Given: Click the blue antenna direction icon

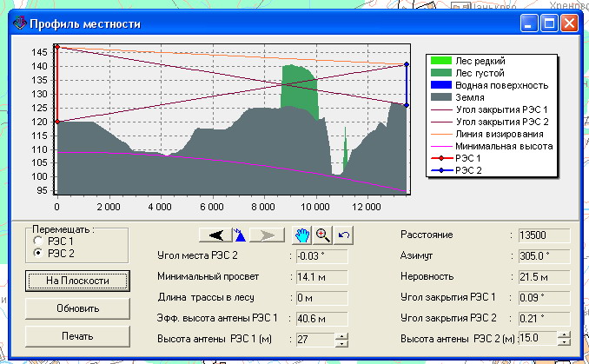Looking at the screenshot, I should [x=240, y=235].
